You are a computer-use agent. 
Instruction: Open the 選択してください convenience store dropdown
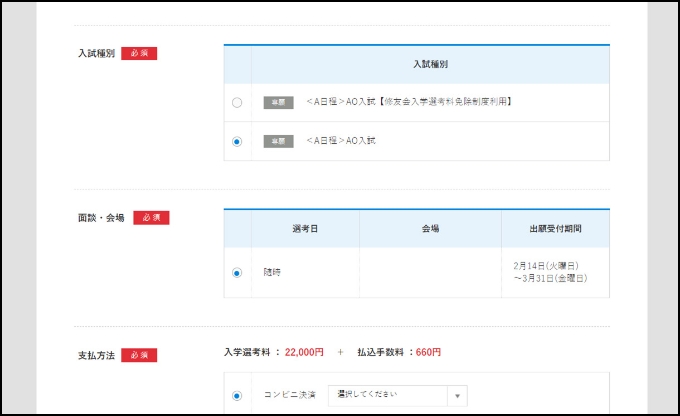click(x=388, y=395)
